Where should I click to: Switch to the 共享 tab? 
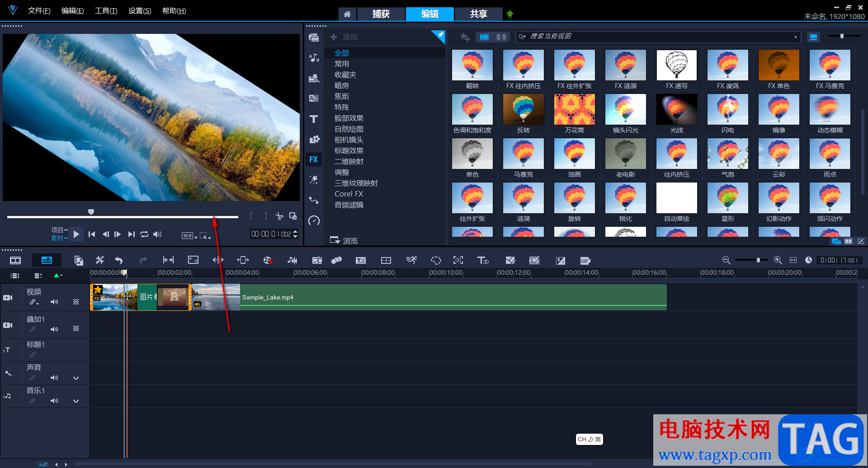479,14
